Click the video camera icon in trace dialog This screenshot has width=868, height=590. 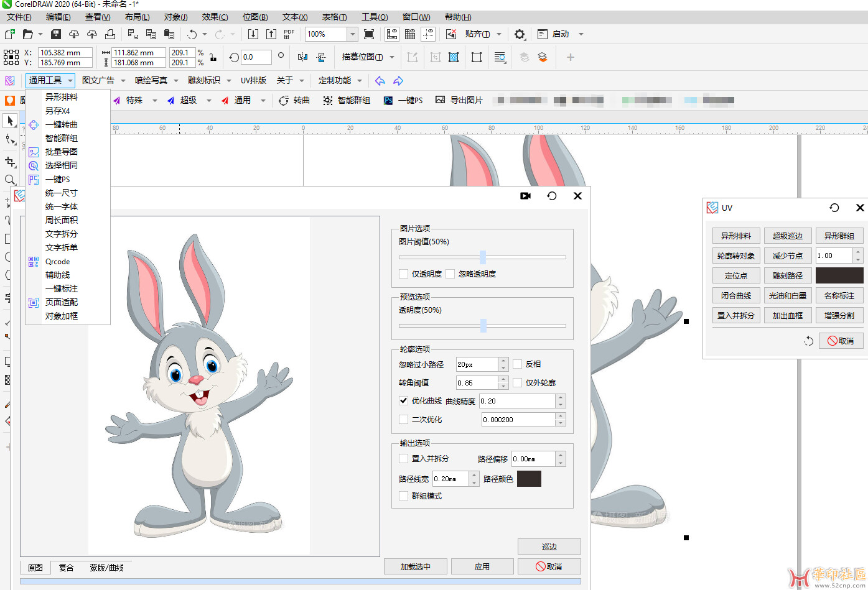pos(526,196)
